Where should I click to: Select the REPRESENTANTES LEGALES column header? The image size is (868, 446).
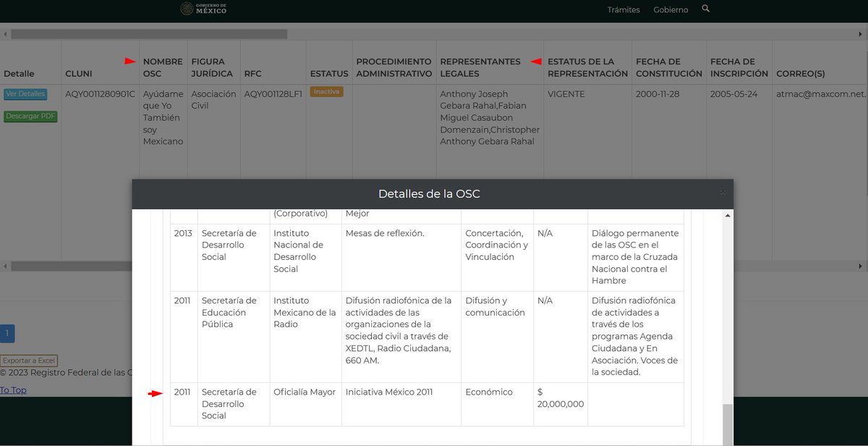click(480, 67)
